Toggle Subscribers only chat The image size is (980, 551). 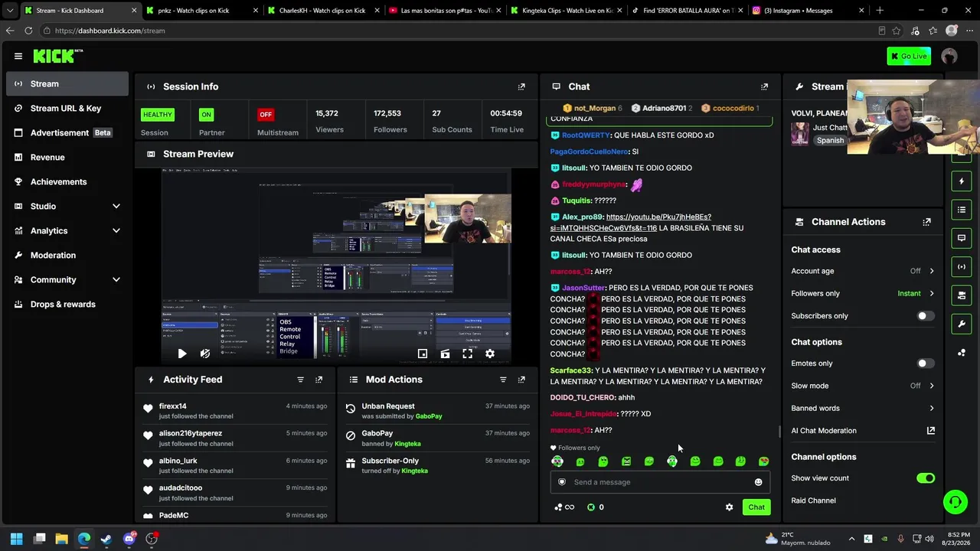pos(926,316)
